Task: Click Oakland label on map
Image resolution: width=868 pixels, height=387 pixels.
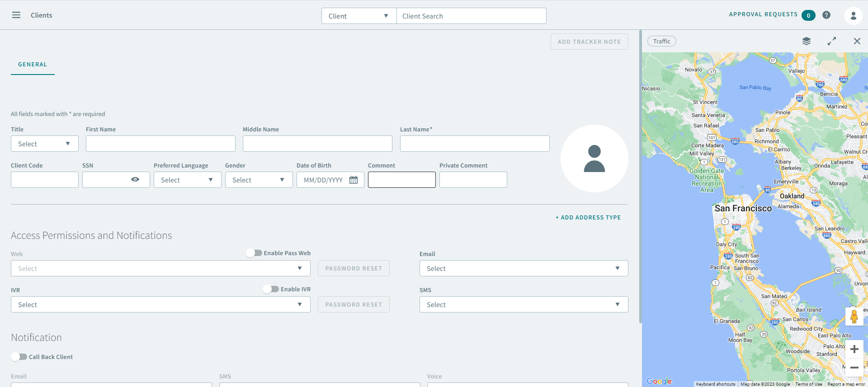Action: tap(792, 196)
